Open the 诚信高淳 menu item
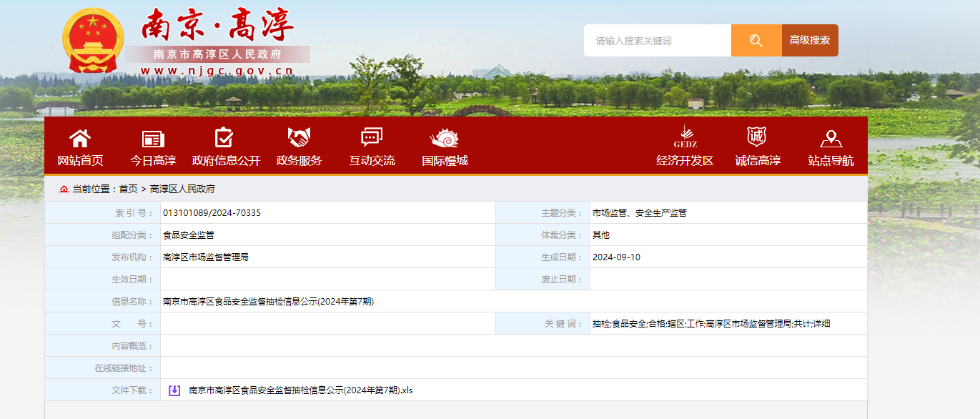Screen dimensions: 980x419 click(758, 161)
